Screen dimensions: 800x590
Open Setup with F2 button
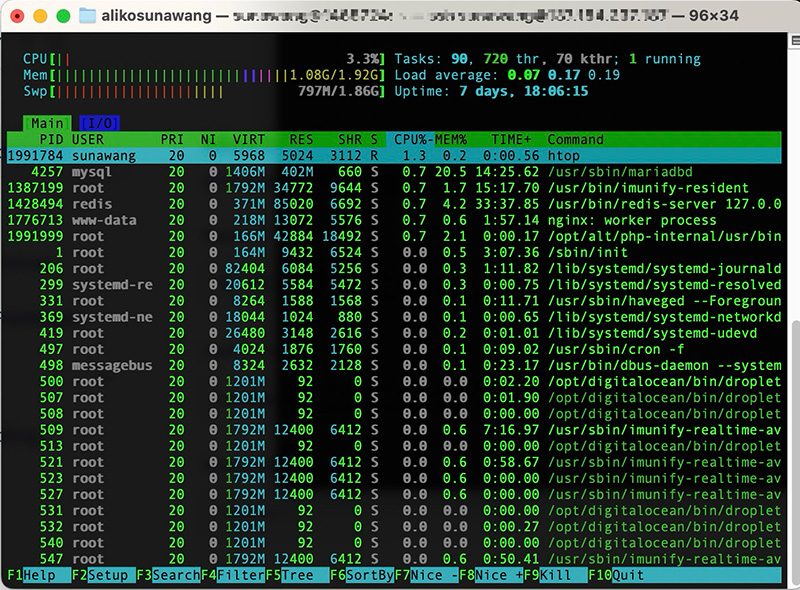(103, 575)
